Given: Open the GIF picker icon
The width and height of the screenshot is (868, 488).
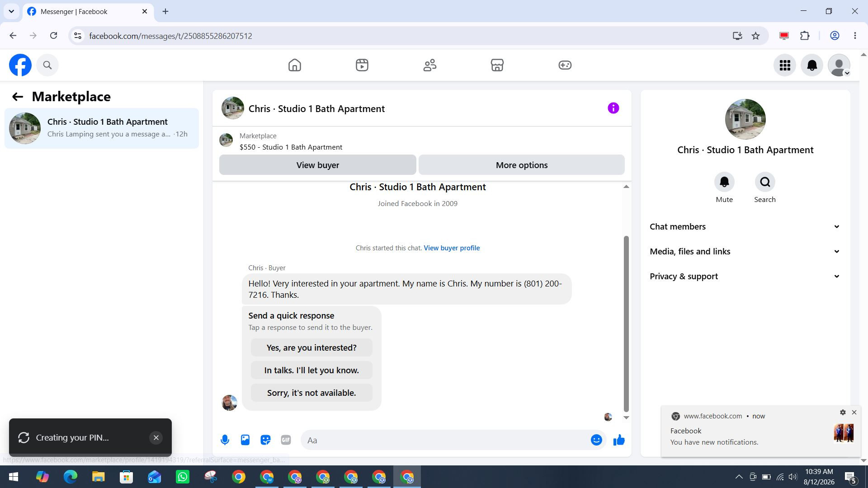Looking at the screenshot, I should (286, 440).
